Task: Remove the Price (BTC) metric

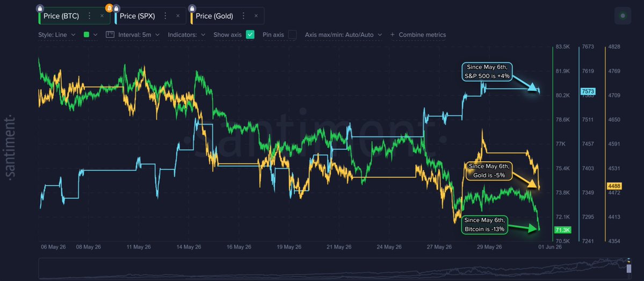Action: point(102,16)
